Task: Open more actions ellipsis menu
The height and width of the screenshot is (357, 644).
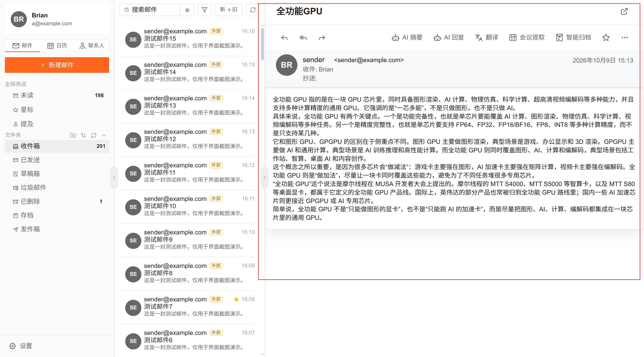Action: (625, 38)
